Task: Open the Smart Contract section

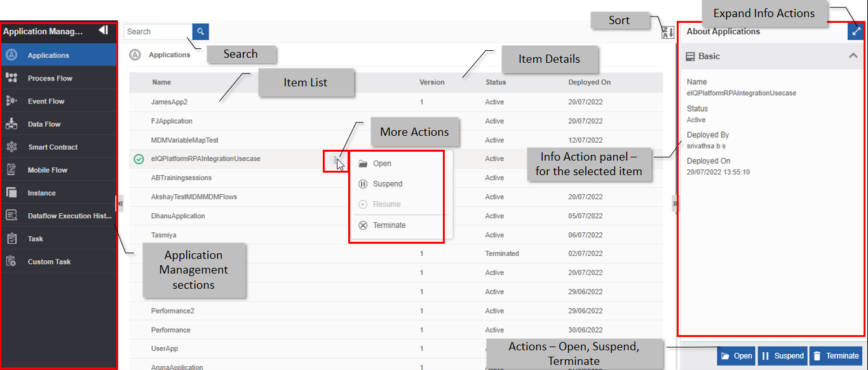Action: point(58,147)
